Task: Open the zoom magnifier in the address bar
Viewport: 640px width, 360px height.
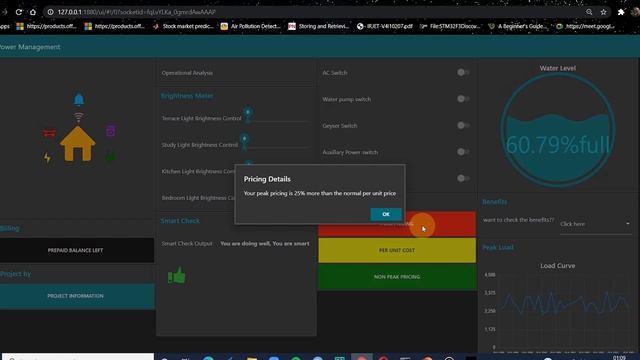Action: (x=589, y=12)
